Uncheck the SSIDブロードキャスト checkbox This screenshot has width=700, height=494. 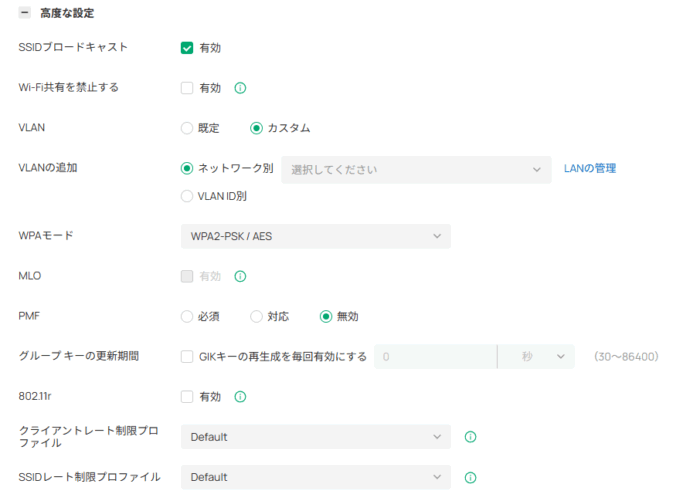tap(187, 47)
